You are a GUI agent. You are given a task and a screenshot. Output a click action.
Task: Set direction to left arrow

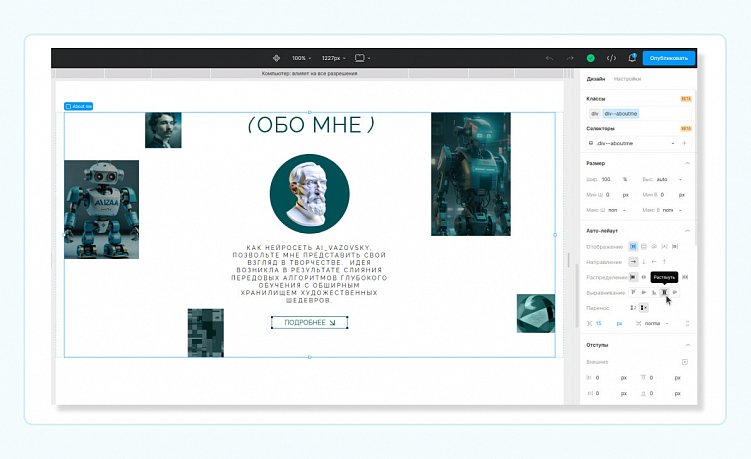[x=654, y=262]
